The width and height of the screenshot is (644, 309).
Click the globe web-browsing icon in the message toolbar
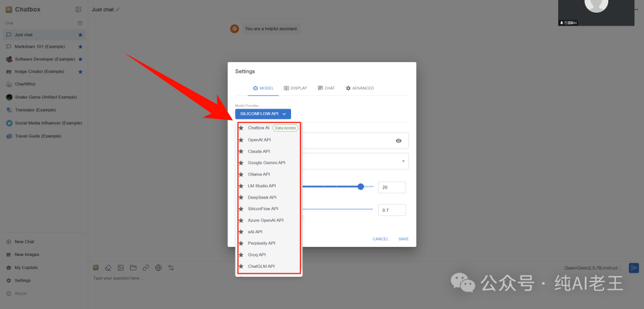(159, 268)
